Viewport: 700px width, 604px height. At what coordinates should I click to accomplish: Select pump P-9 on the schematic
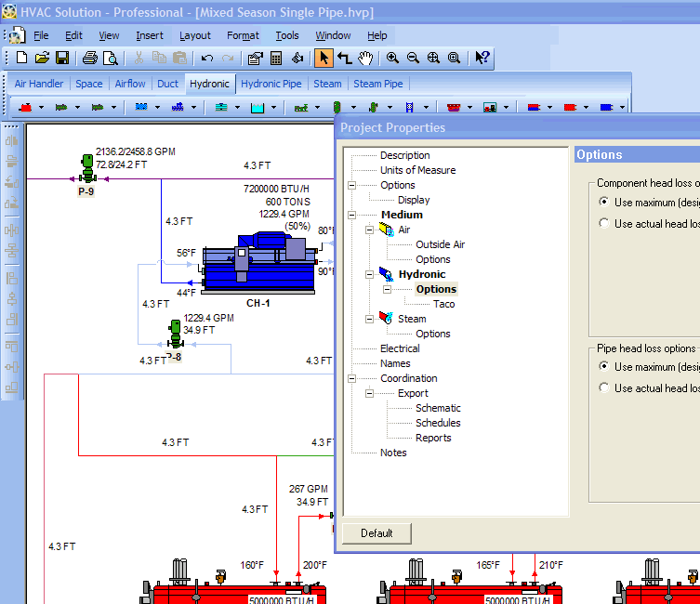click(88, 168)
